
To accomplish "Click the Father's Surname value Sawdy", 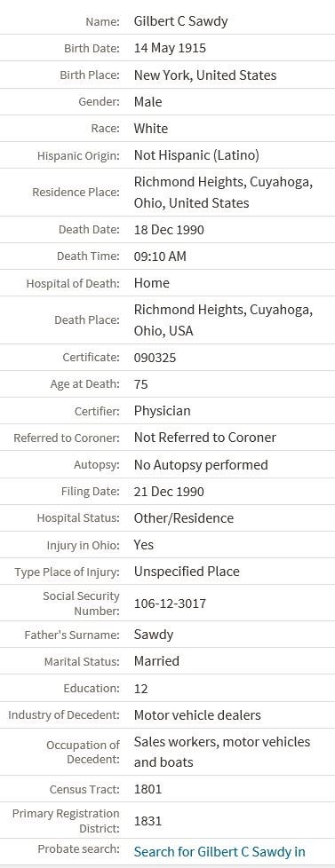I will coord(154,635).
